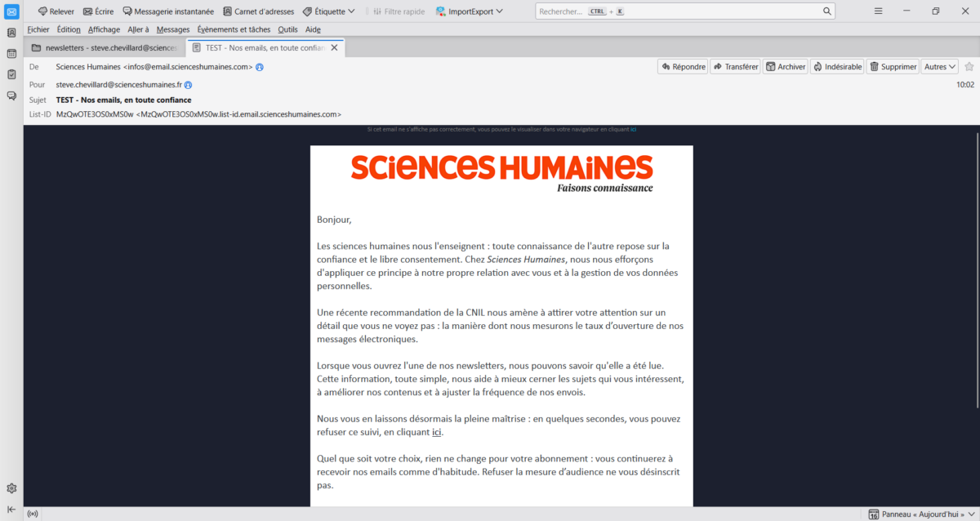Screen dimensions: 980x521
Task: Click the subject "TEST - Nos emails, en toute confiance"
Action: coord(123,100)
